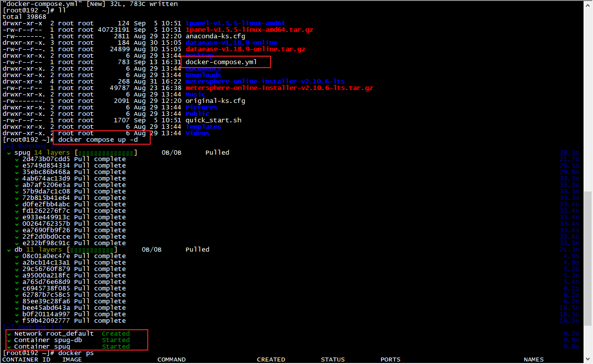Click the Music directory name
The image size is (593, 364).
pos(195,94)
